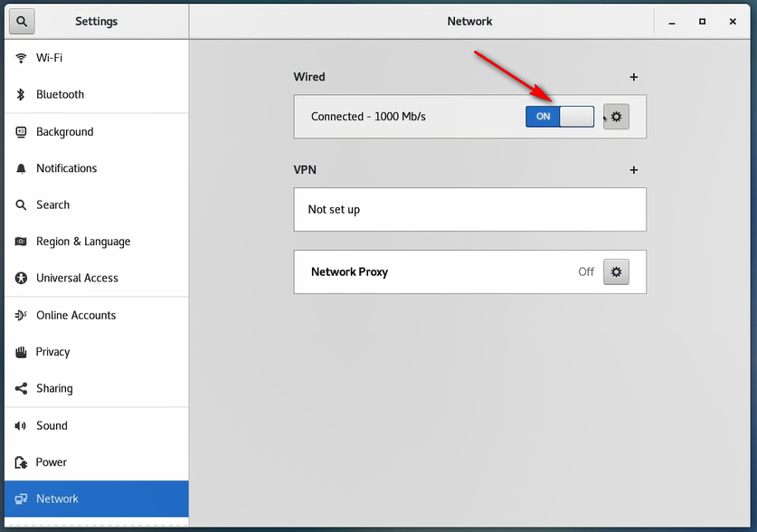Minimize the Settings window
The width and height of the screenshot is (757, 532).
[x=672, y=23]
